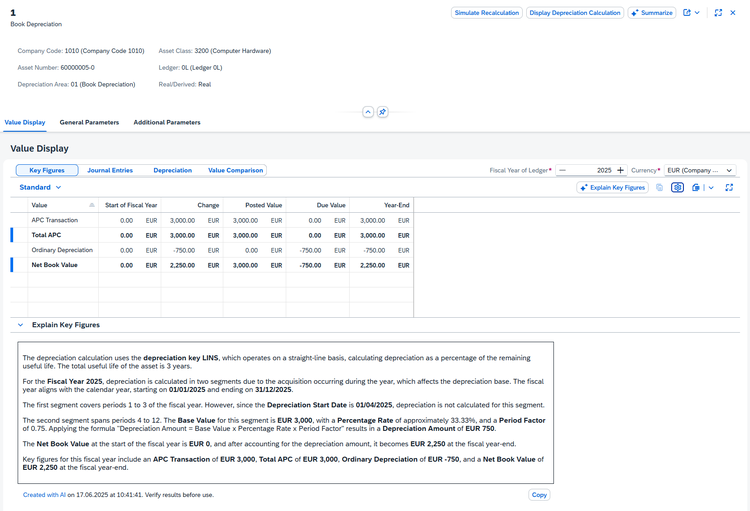Collapse the Explain Key Figures section
This screenshot has width=750, height=511.
[21, 325]
